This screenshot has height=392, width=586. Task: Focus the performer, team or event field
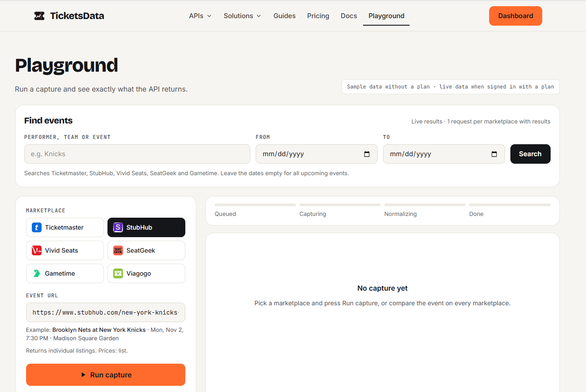point(137,154)
